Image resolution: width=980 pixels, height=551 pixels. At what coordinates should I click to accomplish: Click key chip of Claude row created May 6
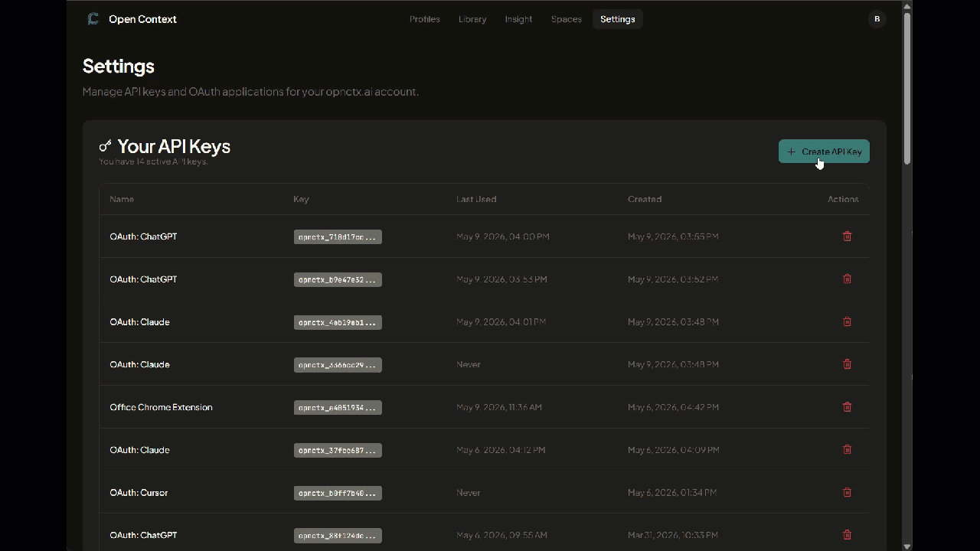point(338,450)
